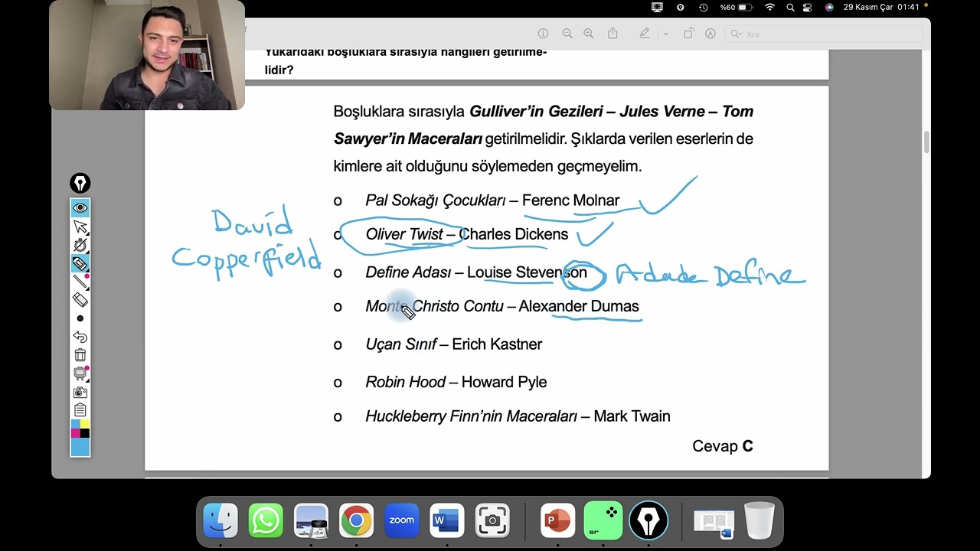
Task: Open the Wi-Fi menu
Action: [769, 8]
